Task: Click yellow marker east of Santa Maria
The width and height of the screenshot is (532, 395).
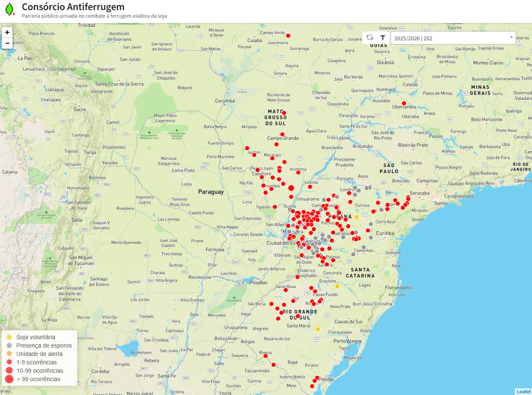Action: [x=318, y=329]
